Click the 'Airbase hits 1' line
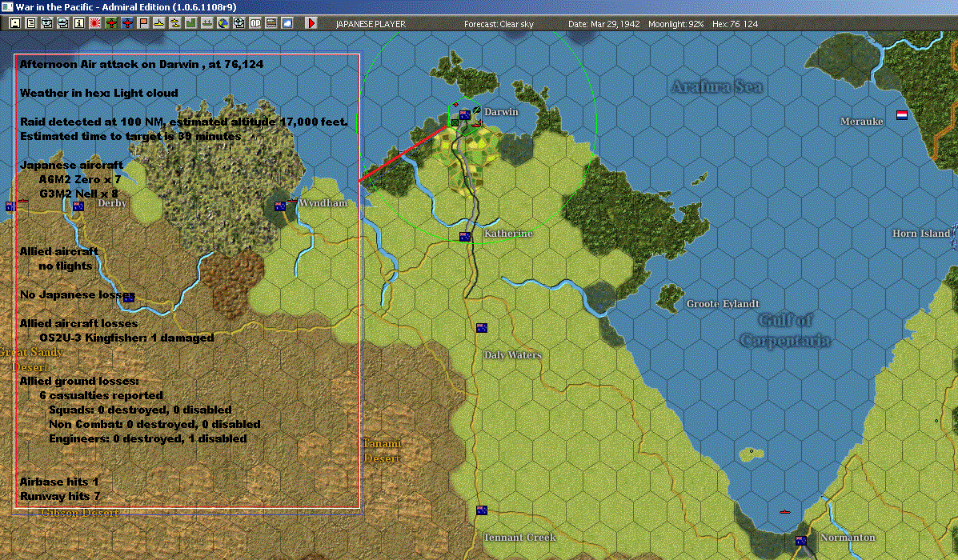This screenshot has width=958, height=560. pos(58,482)
